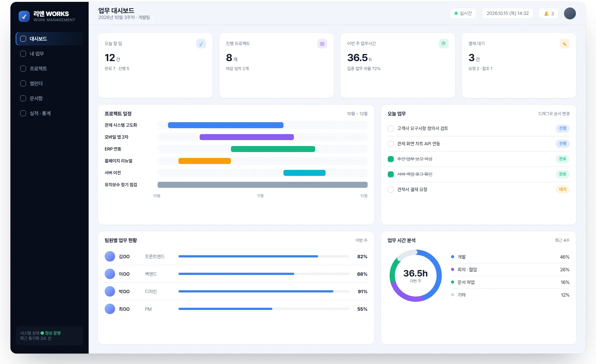Click the clock icon on 이번 주 업무시간 card

coord(443,44)
